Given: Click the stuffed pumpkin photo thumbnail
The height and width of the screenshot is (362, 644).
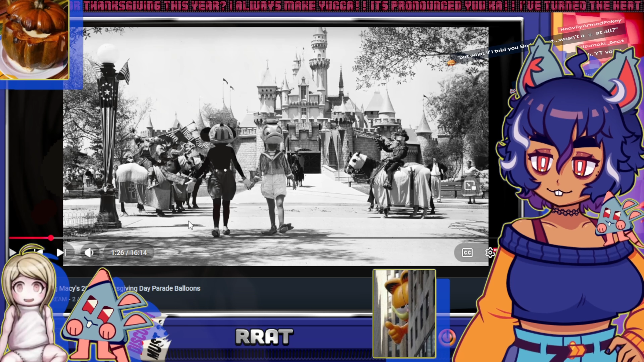Looking at the screenshot, I should [x=34, y=40].
